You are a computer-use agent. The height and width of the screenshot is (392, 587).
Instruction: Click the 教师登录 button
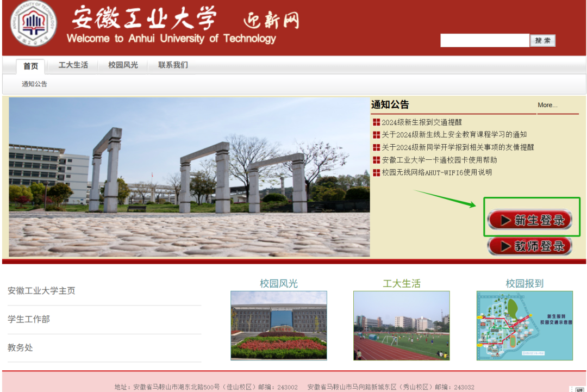point(530,246)
